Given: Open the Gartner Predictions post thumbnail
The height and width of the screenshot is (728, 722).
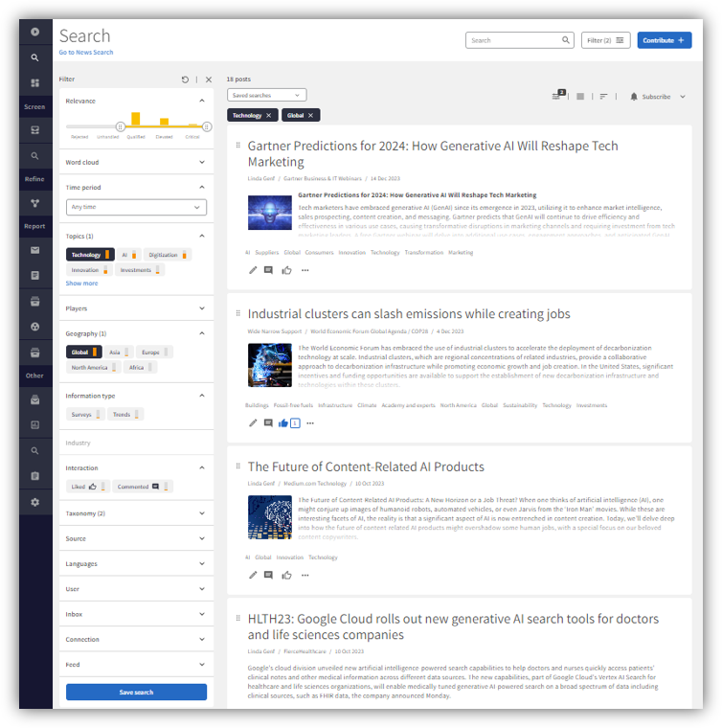Looking at the screenshot, I should tap(270, 213).
